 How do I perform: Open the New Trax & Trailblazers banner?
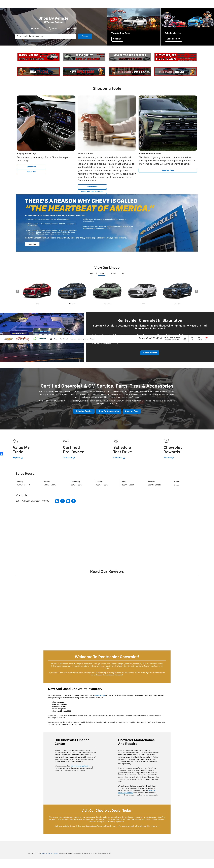point(130,57)
